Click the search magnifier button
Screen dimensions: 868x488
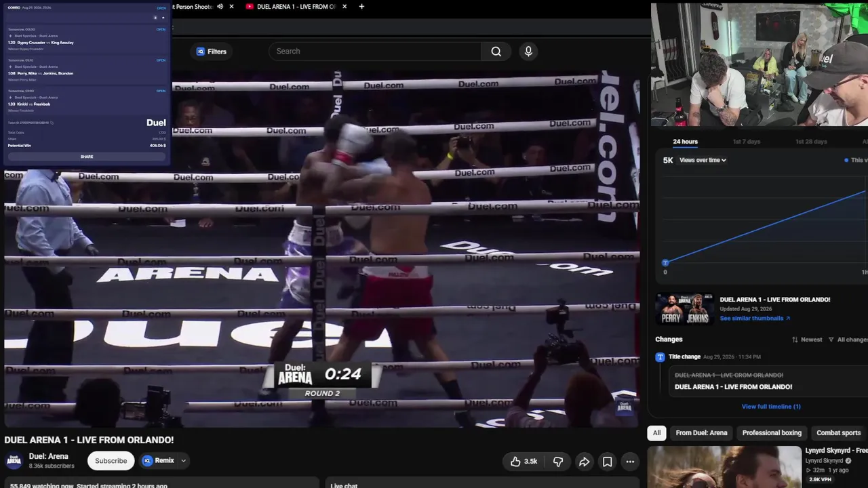tap(496, 52)
